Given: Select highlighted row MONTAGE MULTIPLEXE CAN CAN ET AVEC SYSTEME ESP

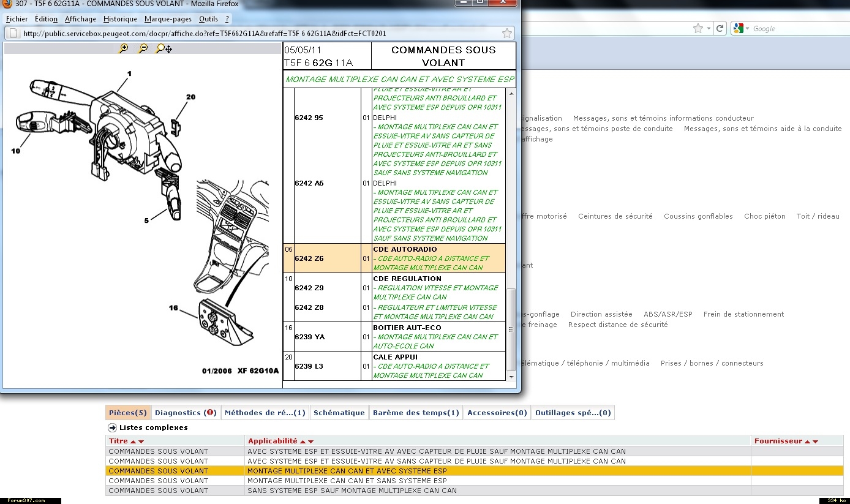Looking at the screenshot, I should click(x=475, y=471).
